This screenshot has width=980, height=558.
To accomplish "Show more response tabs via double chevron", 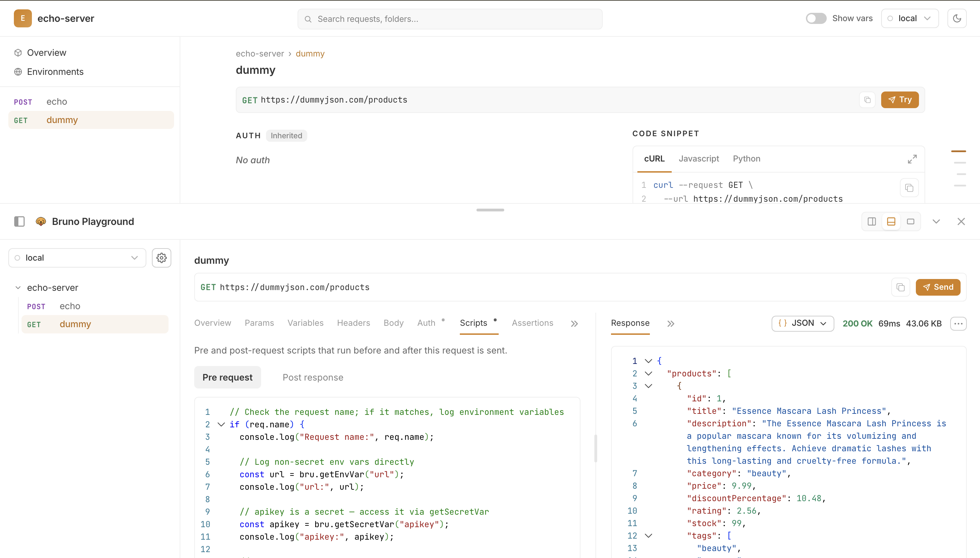I will click(x=670, y=324).
